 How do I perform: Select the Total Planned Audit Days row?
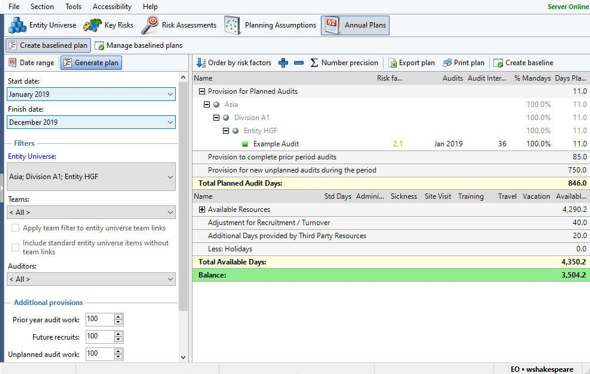point(391,184)
